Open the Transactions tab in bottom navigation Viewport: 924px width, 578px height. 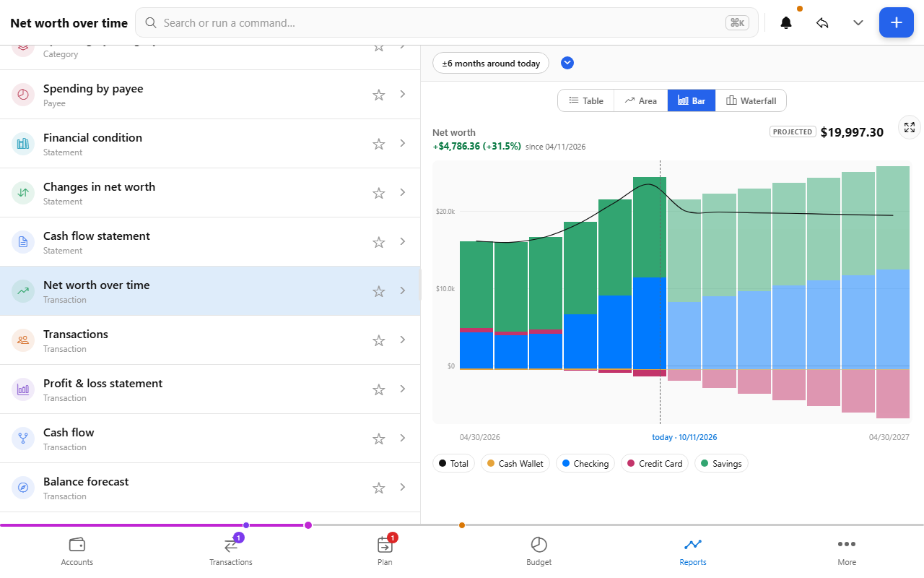[x=231, y=551]
